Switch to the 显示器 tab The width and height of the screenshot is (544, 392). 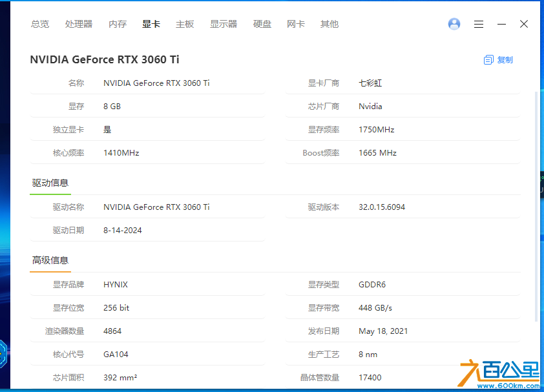[x=224, y=24]
